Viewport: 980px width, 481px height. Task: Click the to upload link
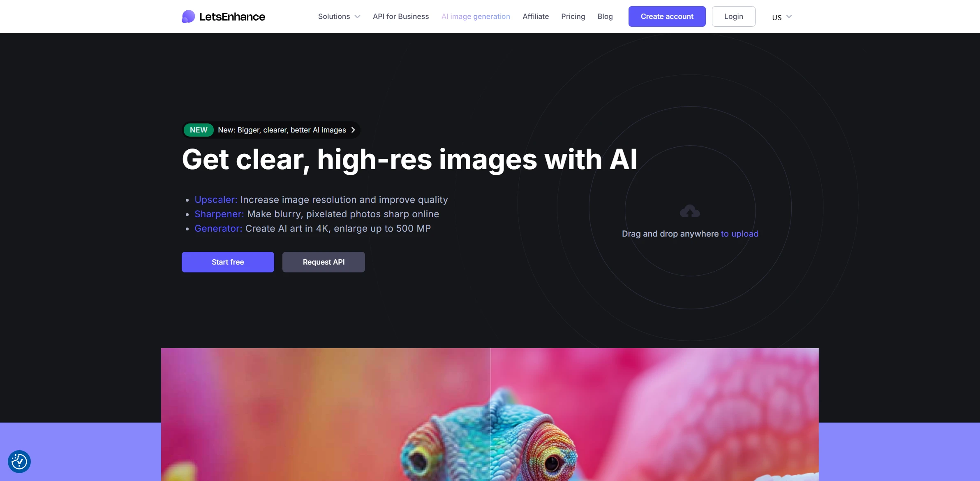point(740,233)
